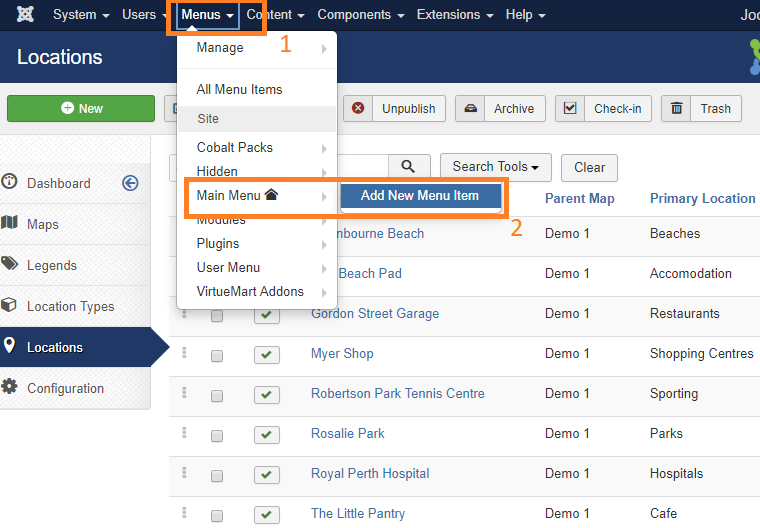The height and width of the screenshot is (528, 760).
Task: Toggle published status of Royal Perth Hospital
Action: point(267,475)
